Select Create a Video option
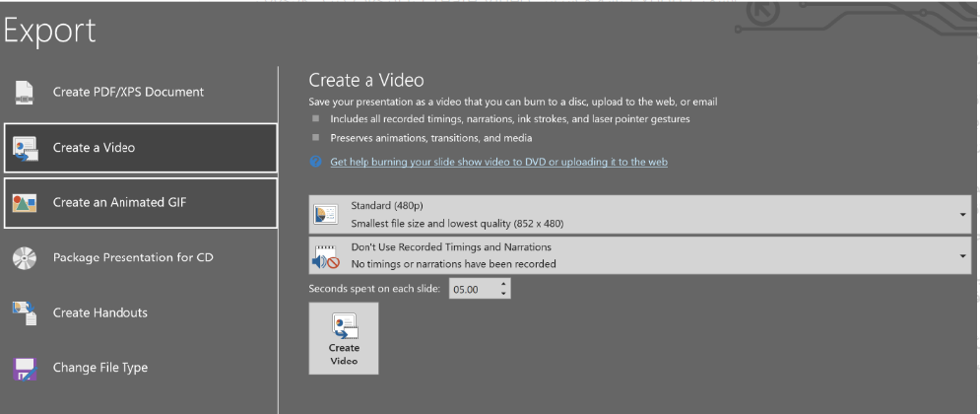Screen dimensions: 980x414 click(x=141, y=148)
